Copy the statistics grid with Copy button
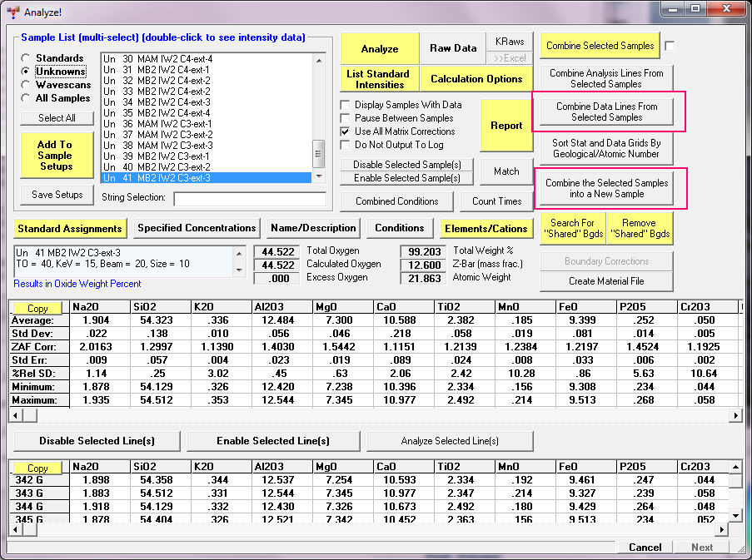Viewport: 752px width, 560px height. coord(37,309)
